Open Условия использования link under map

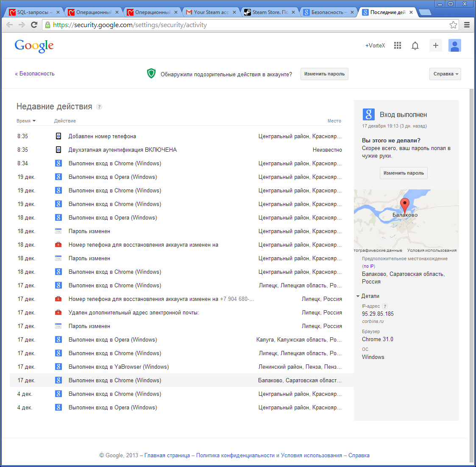click(x=431, y=250)
